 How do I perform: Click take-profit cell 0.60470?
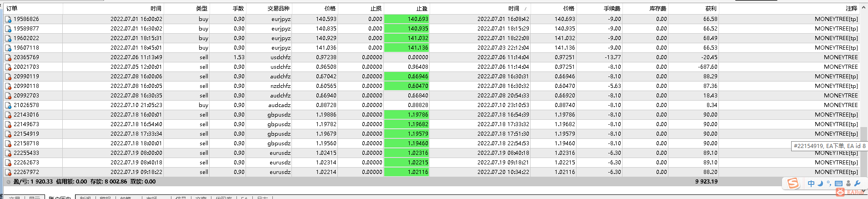coord(407,86)
